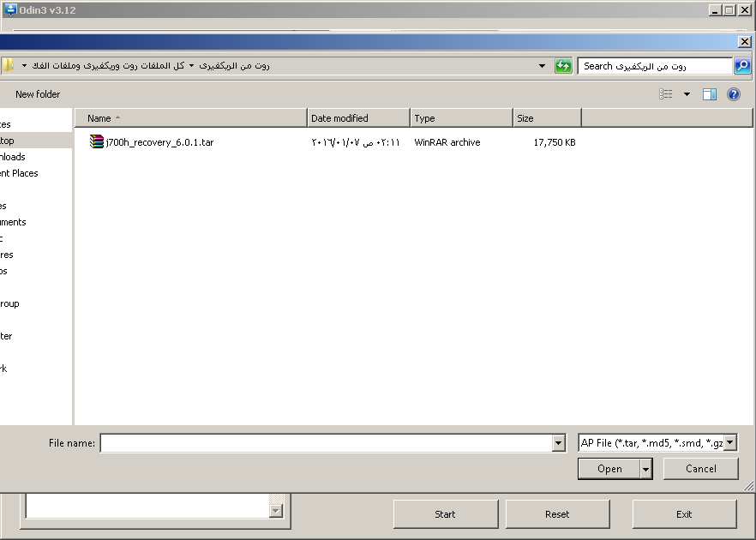Click the WinRAR archive type cell
This screenshot has height=540, width=756.
coord(447,142)
